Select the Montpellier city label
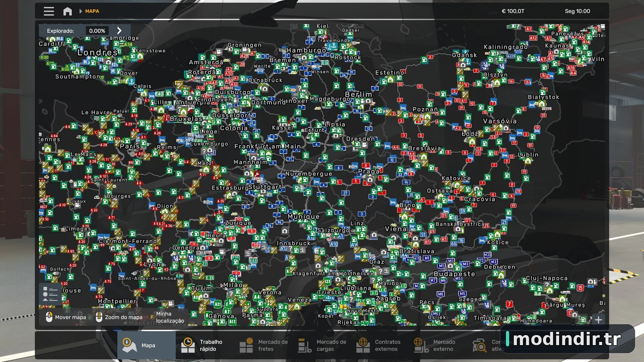Image resolution: width=644 pixels, height=362 pixels. (x=117, y=301)
